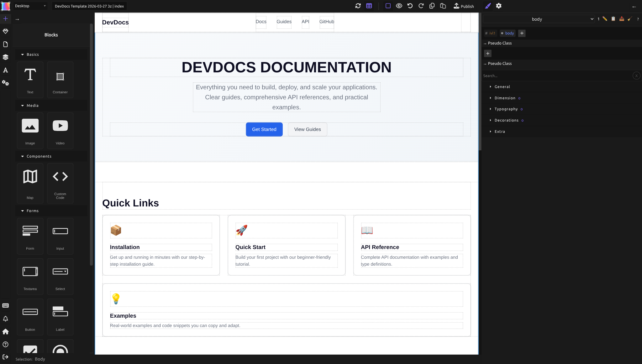Open the Layers panel in the sidebar

[6, 57]
